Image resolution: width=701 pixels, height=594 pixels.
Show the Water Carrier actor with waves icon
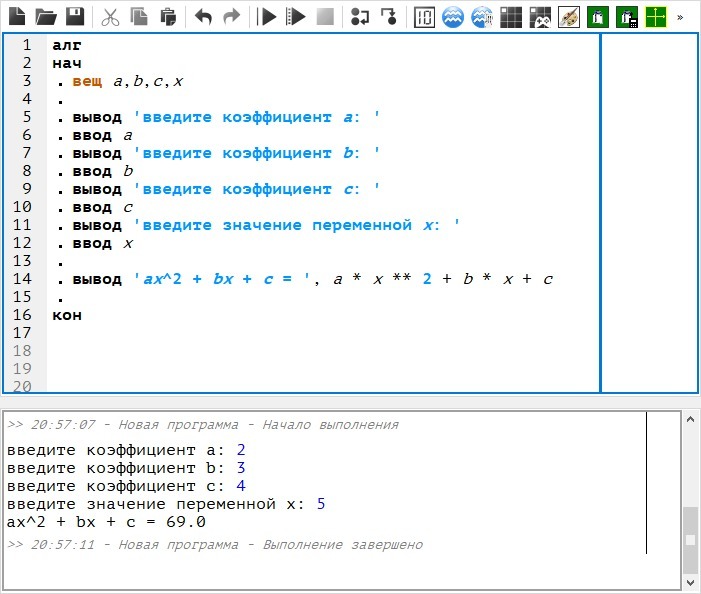click(x=453, y=16)
